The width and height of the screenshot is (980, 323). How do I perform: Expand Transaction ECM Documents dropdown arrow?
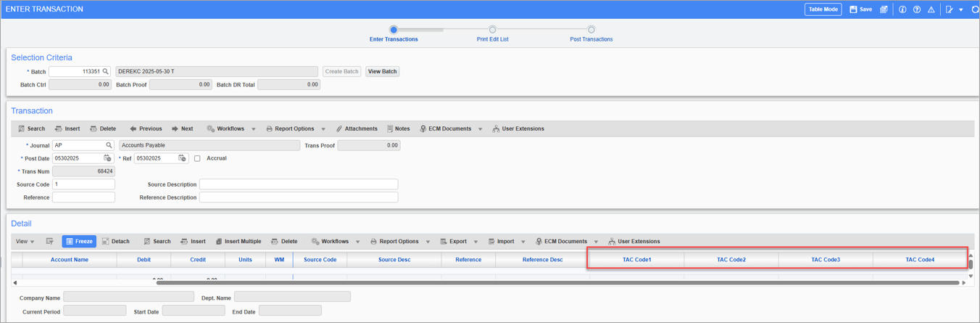[x=480, y=129]
